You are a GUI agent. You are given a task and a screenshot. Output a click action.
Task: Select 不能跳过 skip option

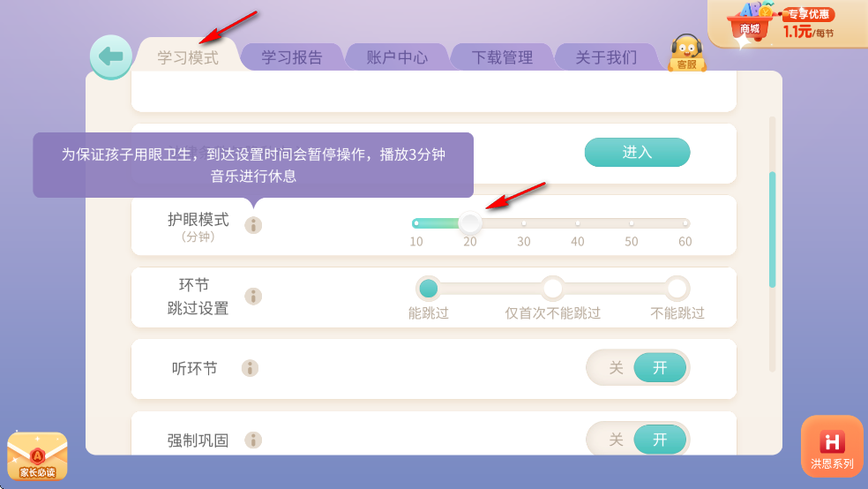pos(677,288)
